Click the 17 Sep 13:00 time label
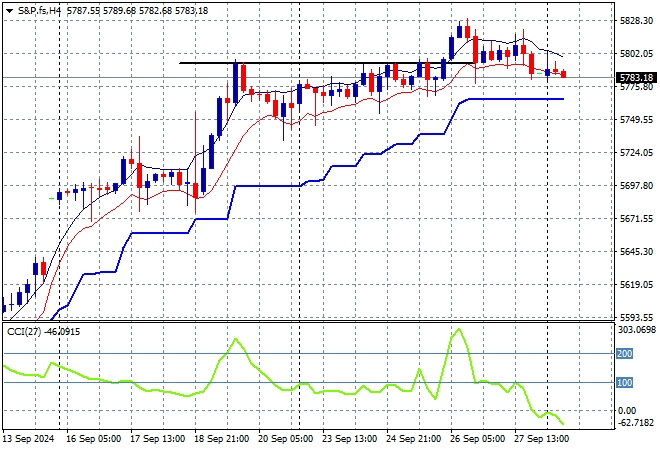The width and height of the screenshot is (660, 450). pos(157,439)
